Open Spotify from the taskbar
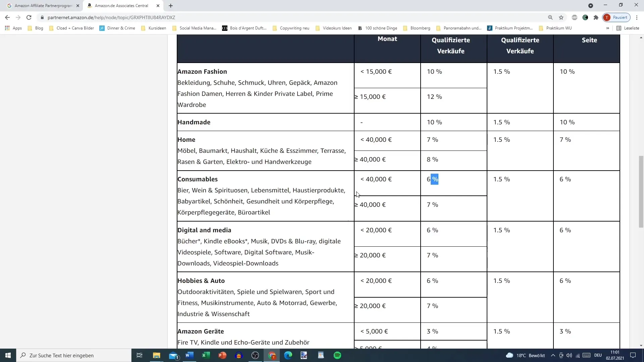The image size is (644, 362). (x=337, y=355)
